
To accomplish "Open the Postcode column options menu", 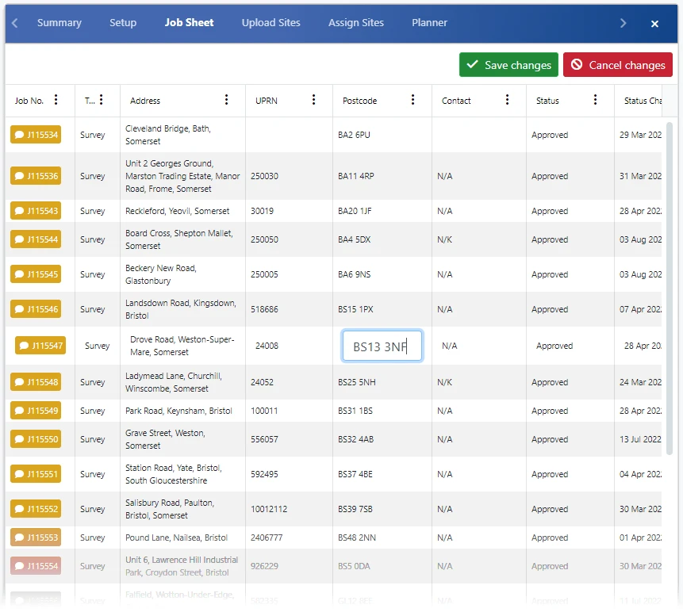I will 412,101.
